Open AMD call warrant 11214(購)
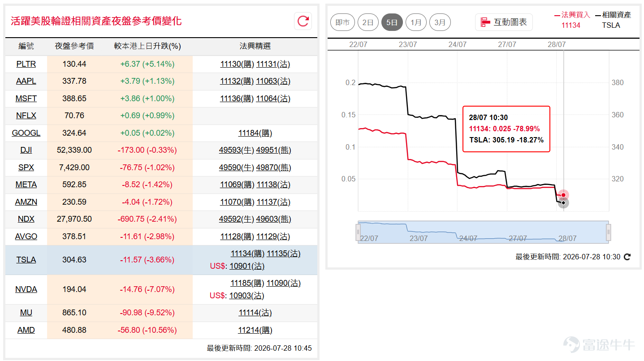The width and height of the screenshot is (644, 361). pos(255,330)
